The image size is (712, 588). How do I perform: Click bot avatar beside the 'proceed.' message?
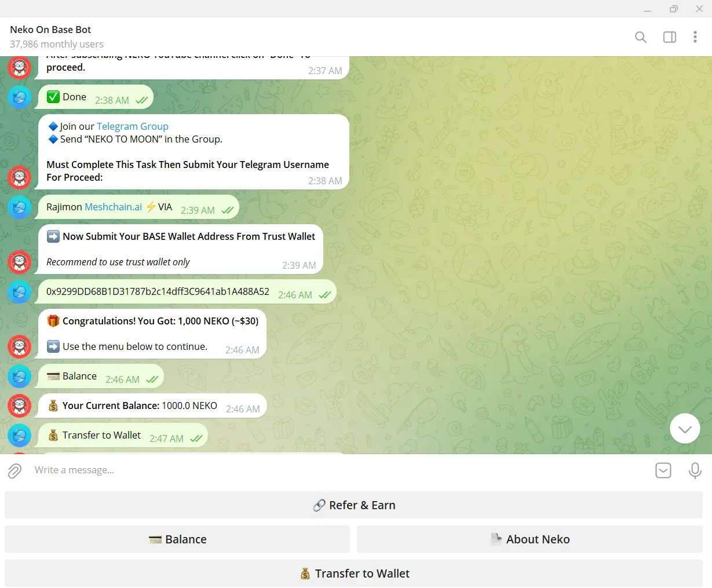coord(19,67)
